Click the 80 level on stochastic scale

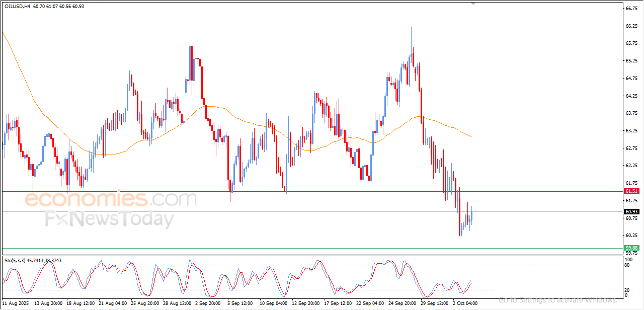click(627, 265)
